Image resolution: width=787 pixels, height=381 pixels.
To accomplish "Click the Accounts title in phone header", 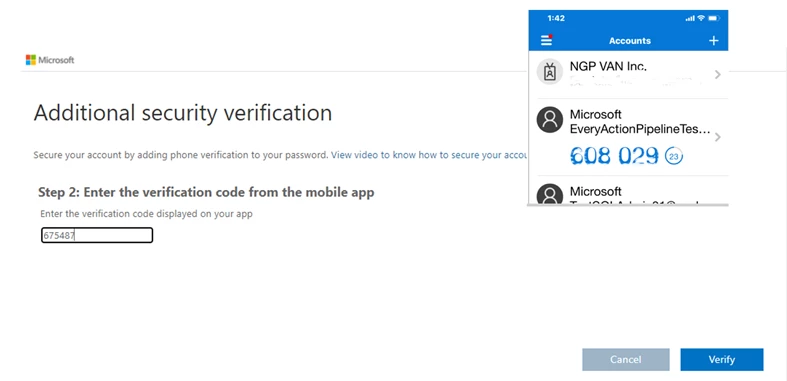I will click(x=630, y=41).
